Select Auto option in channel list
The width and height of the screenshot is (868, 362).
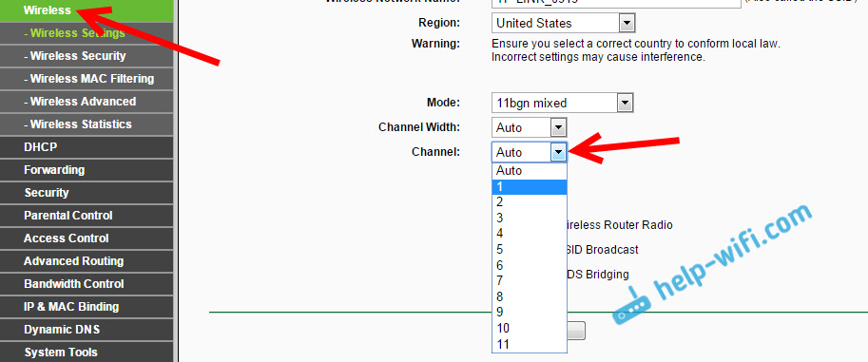click(x=530, y=170)
